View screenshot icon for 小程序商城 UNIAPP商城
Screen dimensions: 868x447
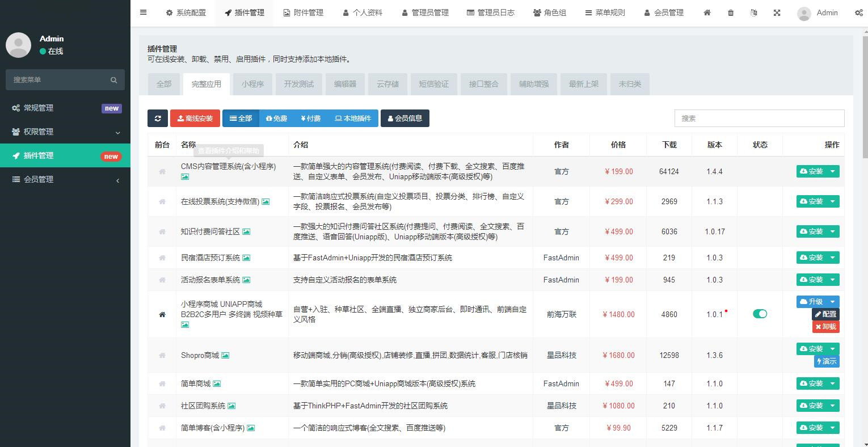[185, 325]
